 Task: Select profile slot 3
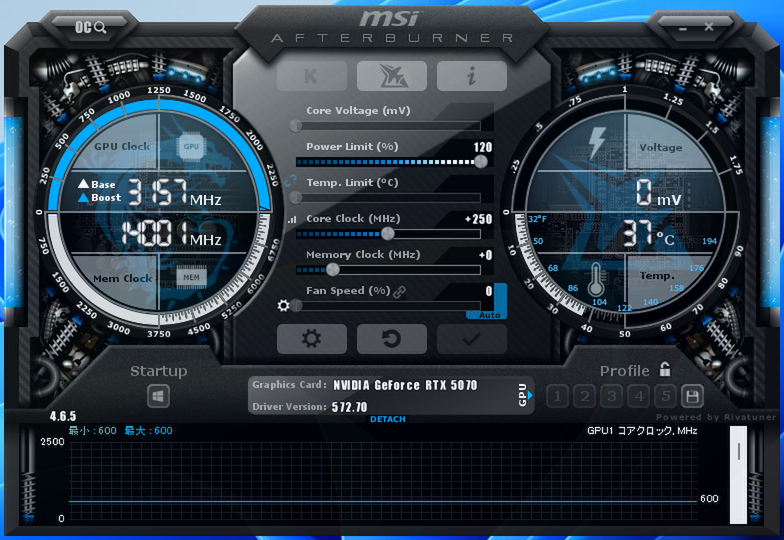coord(611,396)
